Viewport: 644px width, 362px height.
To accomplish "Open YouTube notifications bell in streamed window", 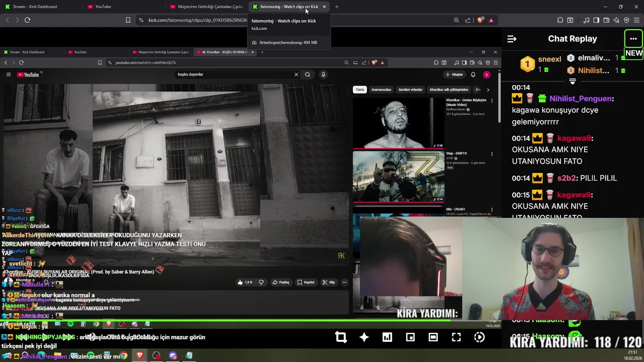I will pos(473,74).
